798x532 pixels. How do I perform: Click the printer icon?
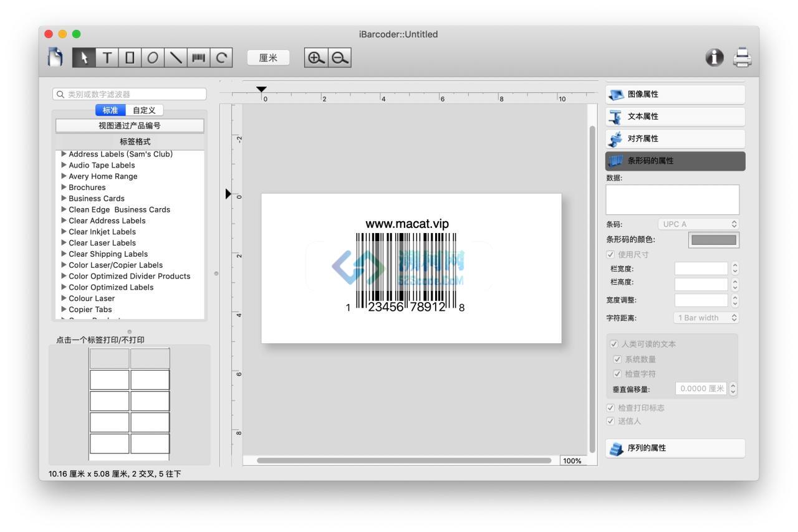click(742, 58)
